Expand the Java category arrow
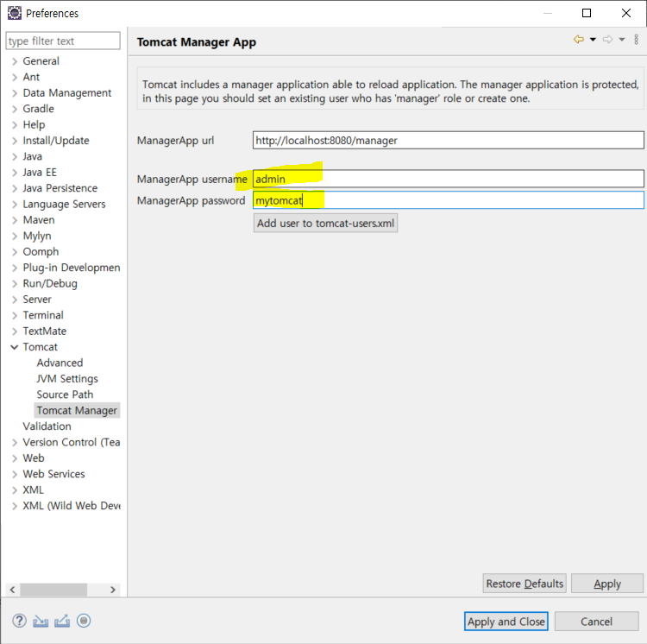The height and width of the screenshot is (644, 647). 15,157
